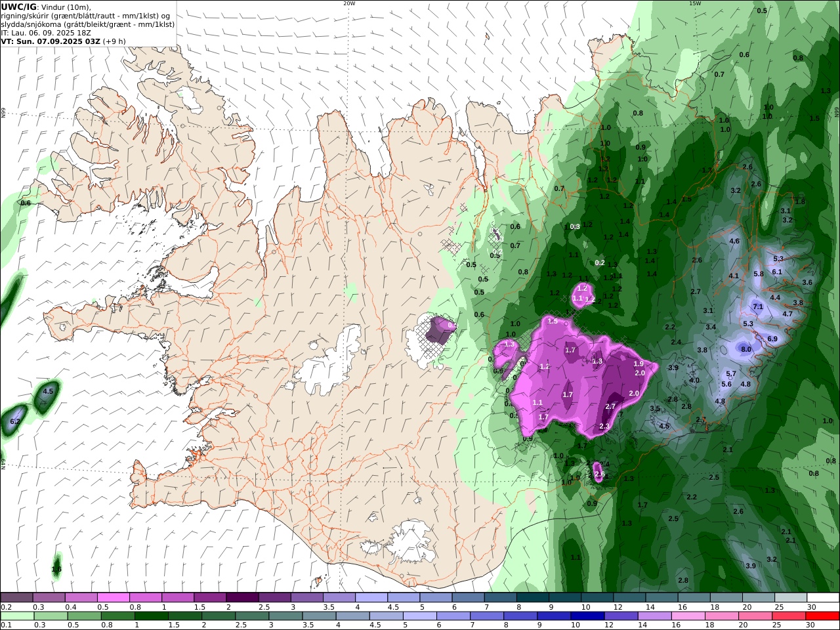Click the 3.6 value on the eastern coast
The height and width of the screenshot is (630, 840).
click(807, 282)
